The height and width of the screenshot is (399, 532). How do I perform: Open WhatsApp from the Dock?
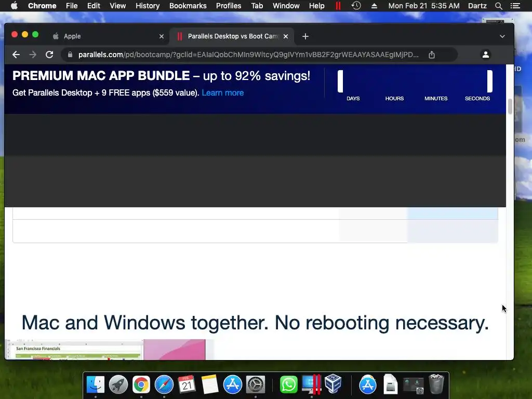pos(289,384)
